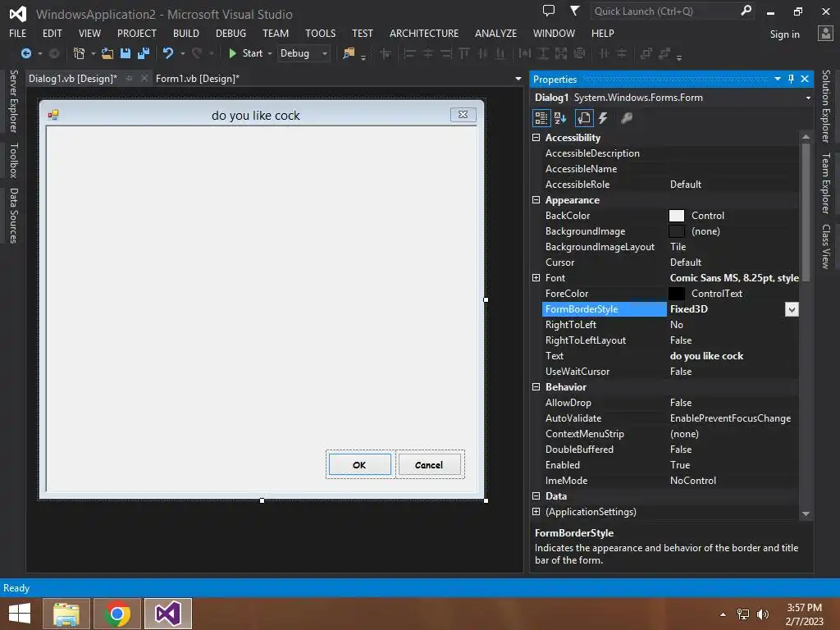Click the notifications filter funnel icon

click(575, 10)
